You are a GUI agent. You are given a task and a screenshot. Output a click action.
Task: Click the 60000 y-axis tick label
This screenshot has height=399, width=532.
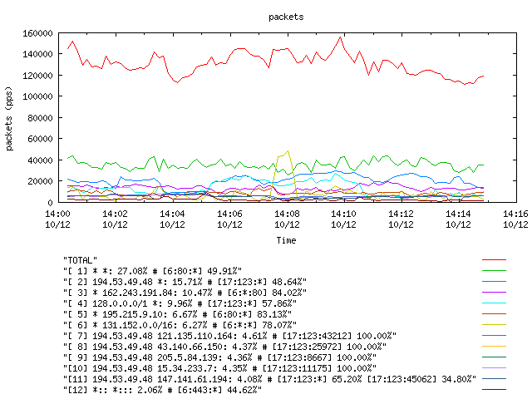tap(40, 139)
